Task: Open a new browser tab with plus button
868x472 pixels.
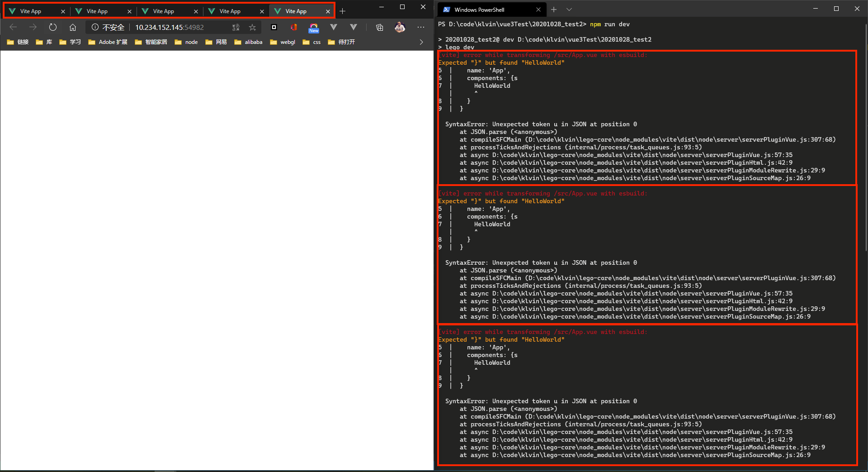Action: pos(342,11)
